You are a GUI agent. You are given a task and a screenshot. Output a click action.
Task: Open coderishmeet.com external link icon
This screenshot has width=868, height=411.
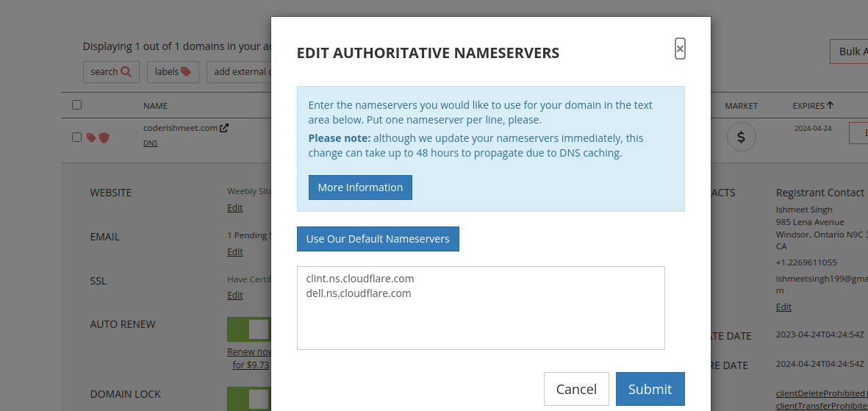coord(224,128)
